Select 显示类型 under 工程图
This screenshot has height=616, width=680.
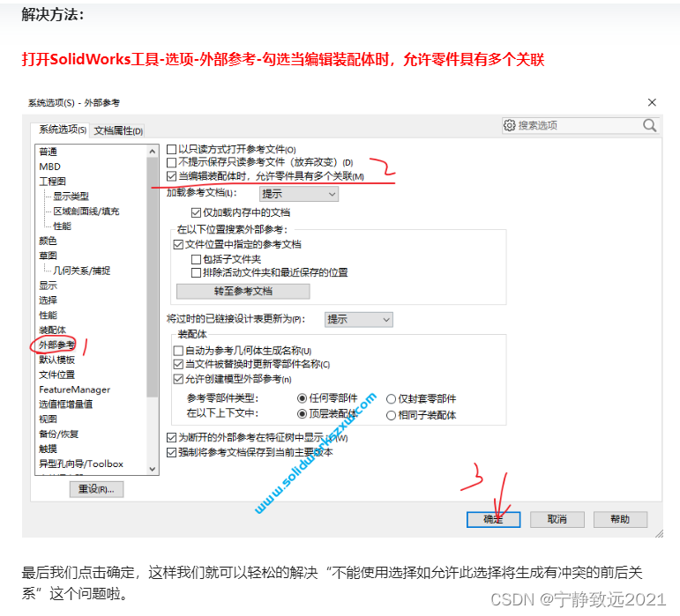pos(71,197)
